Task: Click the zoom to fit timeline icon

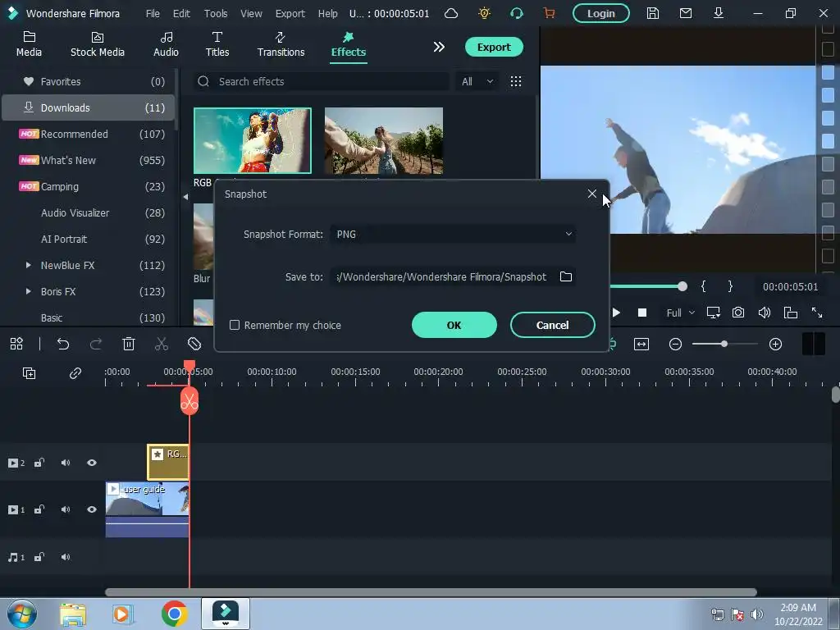Action: 641,344
